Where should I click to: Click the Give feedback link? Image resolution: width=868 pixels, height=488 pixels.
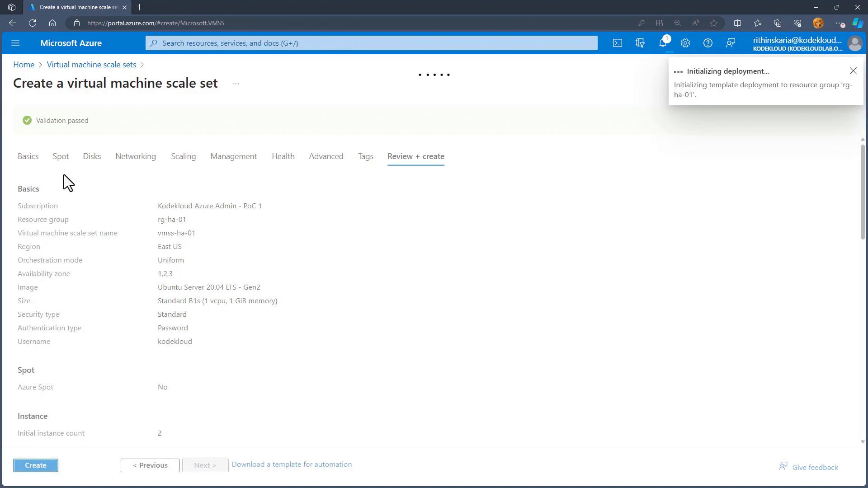pos(808,467)
